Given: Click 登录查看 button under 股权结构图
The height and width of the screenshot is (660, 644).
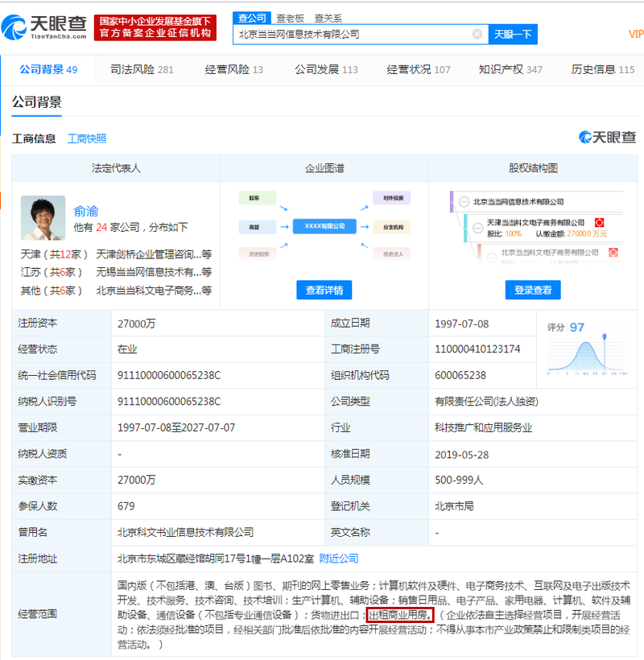Looking at the screenshot, I should point(533,290).
